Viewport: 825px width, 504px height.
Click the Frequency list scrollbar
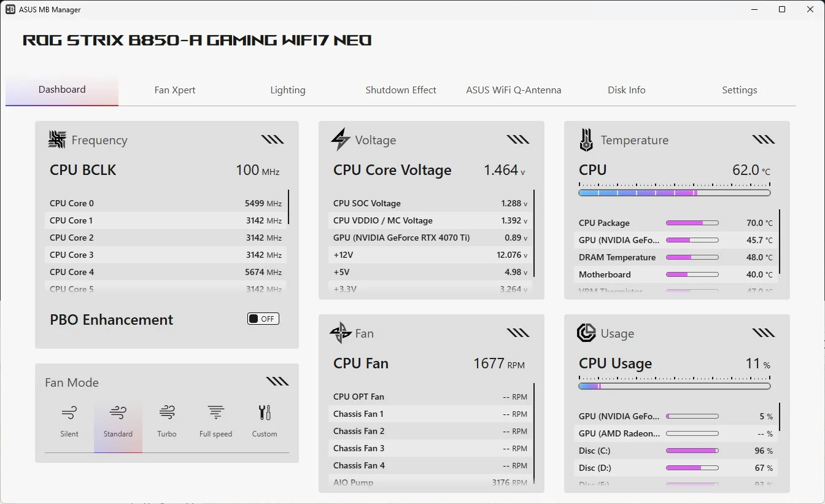[x=289, y=207]
